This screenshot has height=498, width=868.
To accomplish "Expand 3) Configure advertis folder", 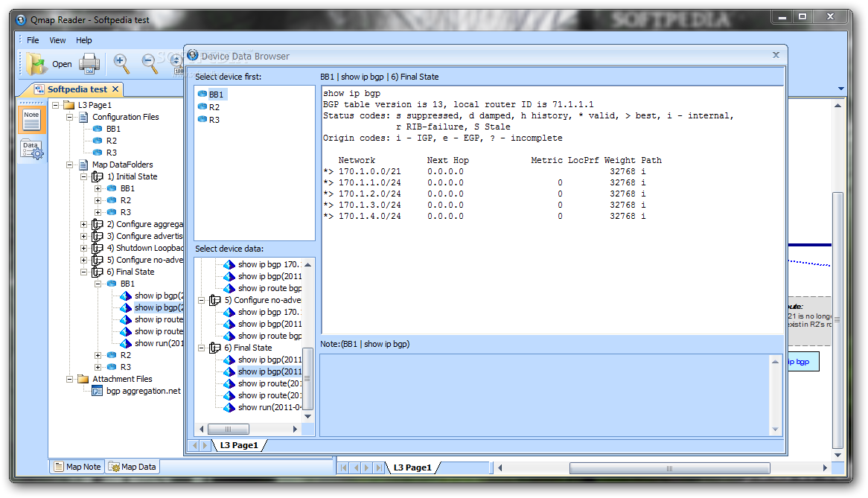I will (x=84, y=236).
